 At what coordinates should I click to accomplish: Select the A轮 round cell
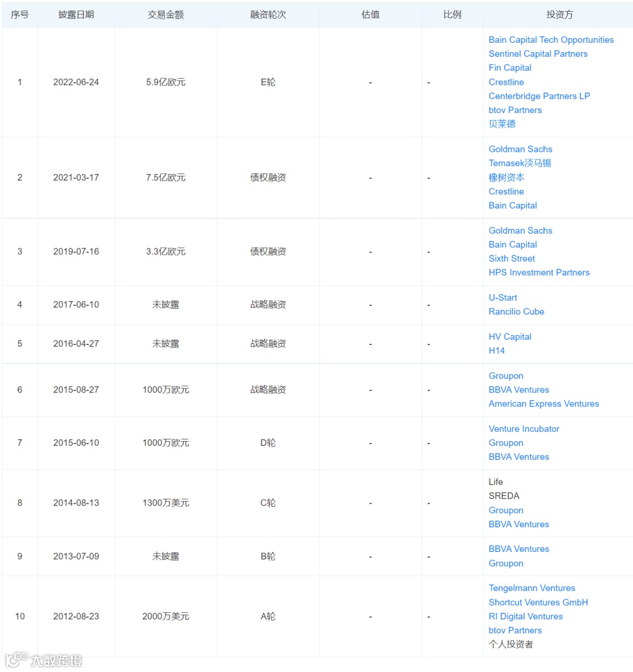coord(268,616)
